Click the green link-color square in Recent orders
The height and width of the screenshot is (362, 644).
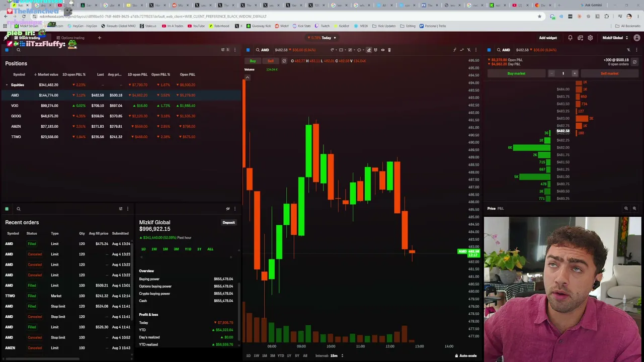(7, 209)
